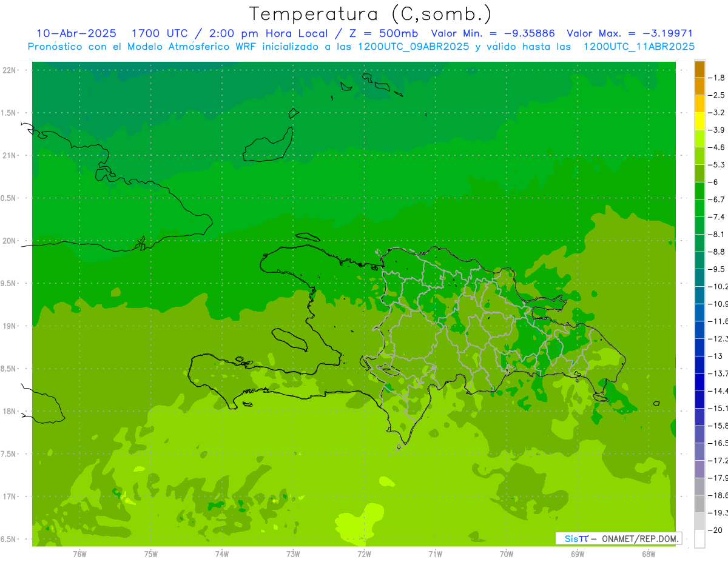Click the 17N latitude label
728x562 pixels.
click(10, 497)
